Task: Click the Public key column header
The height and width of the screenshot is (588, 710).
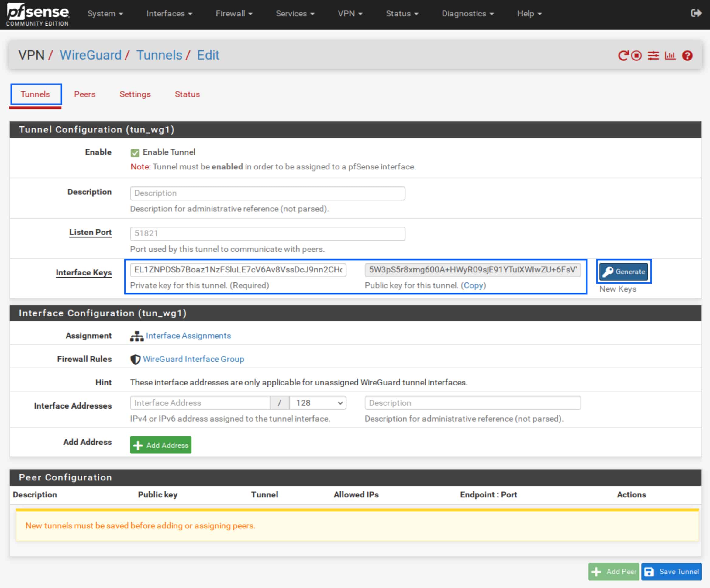Action: click(x=157, y=495)
